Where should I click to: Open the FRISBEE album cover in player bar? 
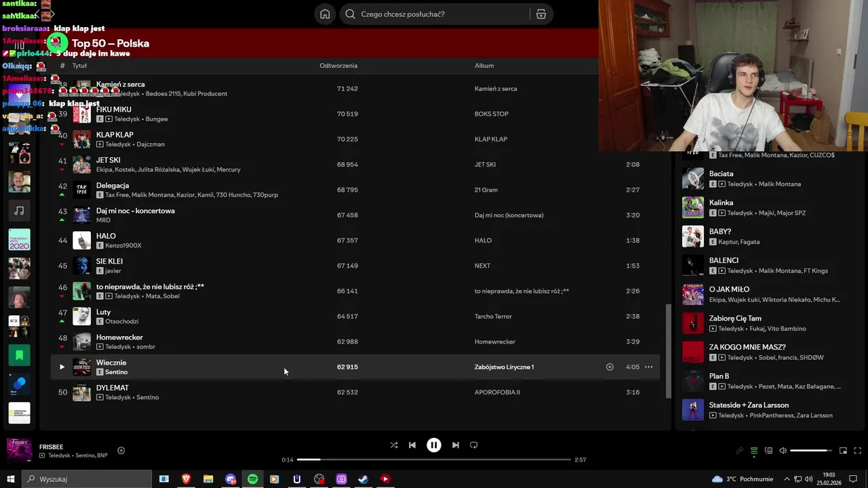[19, 451]
